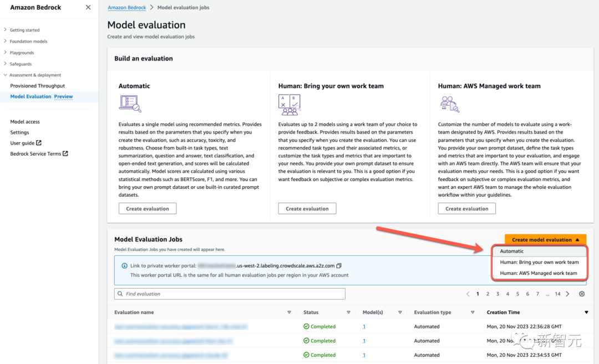599x364 pixels.
Task: Click the AWS Managed work team icon
Action: click(x=449, y=104)
